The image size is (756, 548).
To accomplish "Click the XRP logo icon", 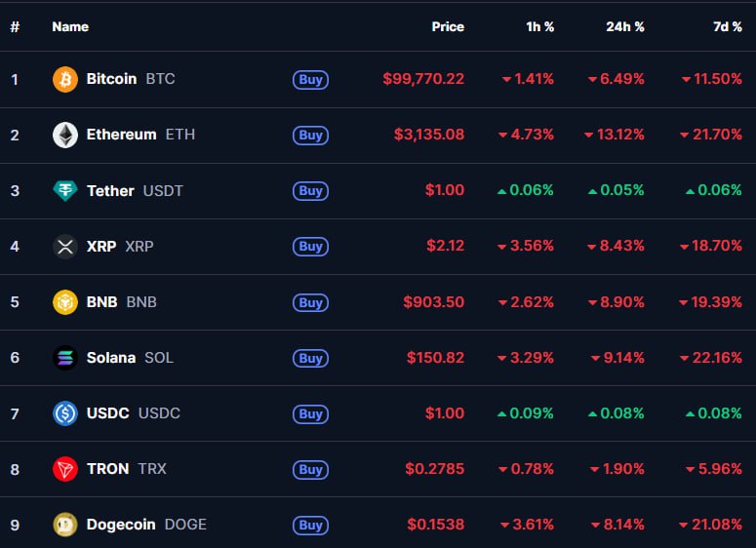I will (x=65, y=247).
